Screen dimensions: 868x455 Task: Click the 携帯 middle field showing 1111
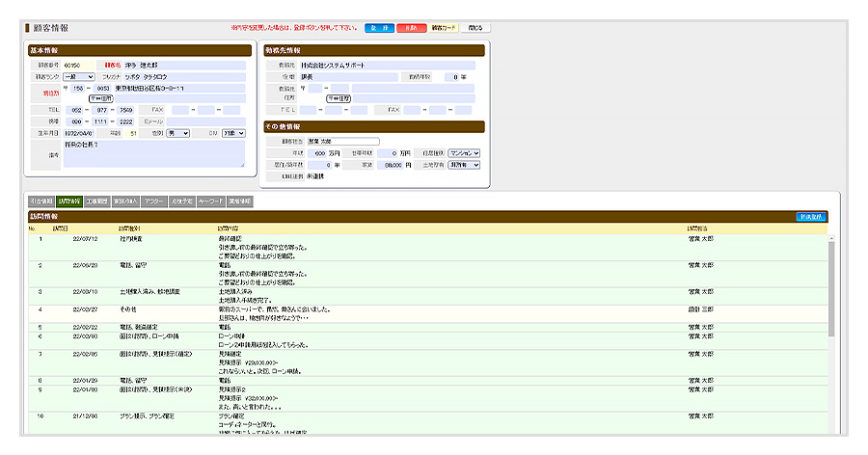tap(99, 121)
